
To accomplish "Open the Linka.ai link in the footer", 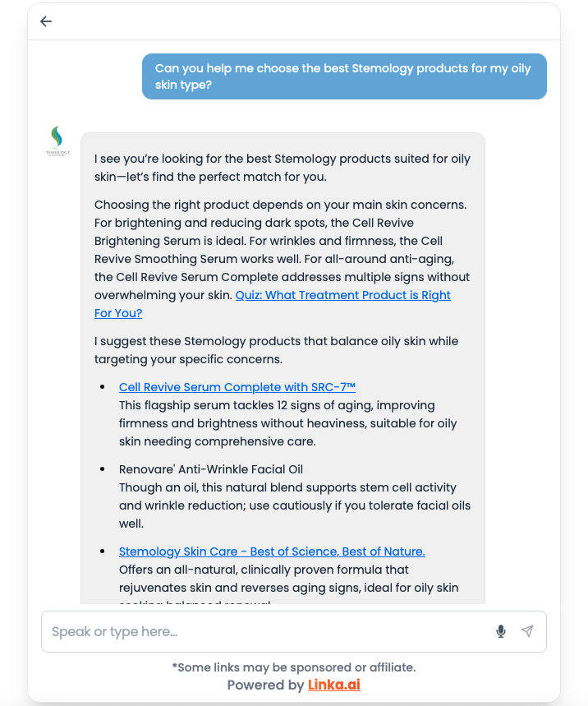I will tap(333, 685).
